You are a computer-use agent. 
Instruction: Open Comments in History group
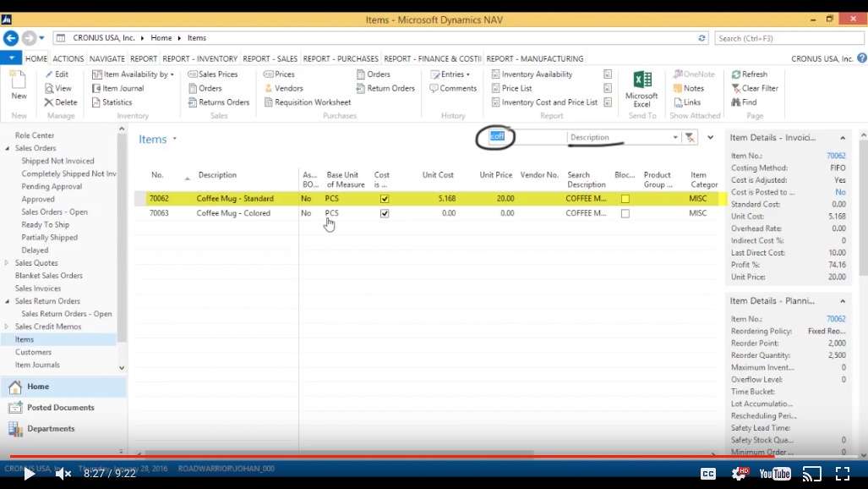(453, 88)
